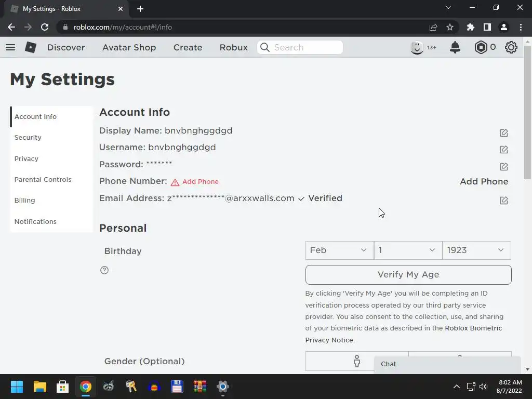Switch to the Privacy settings tab
The width and height of the screenshot is (532, 399).
coord(51,158)
